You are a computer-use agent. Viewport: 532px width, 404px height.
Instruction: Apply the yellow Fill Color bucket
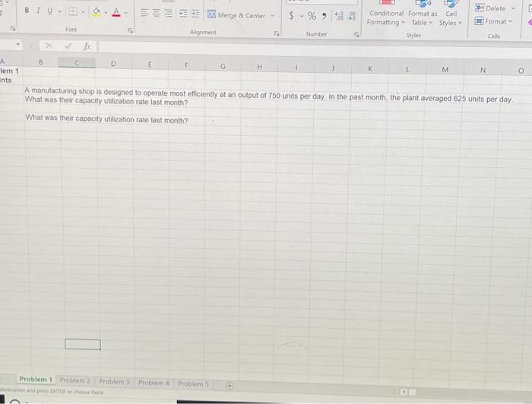point(97,12)
